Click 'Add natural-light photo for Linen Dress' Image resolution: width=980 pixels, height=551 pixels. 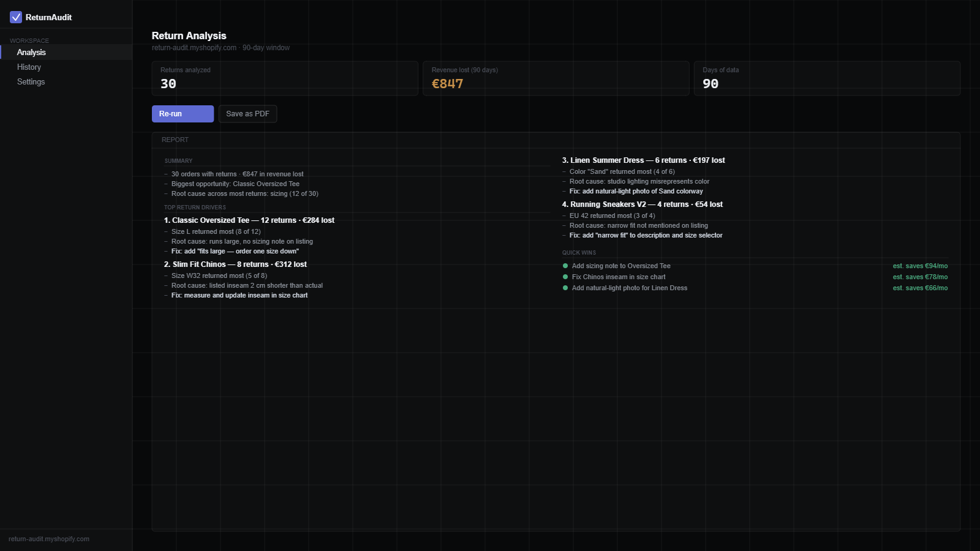pos(630,288)
